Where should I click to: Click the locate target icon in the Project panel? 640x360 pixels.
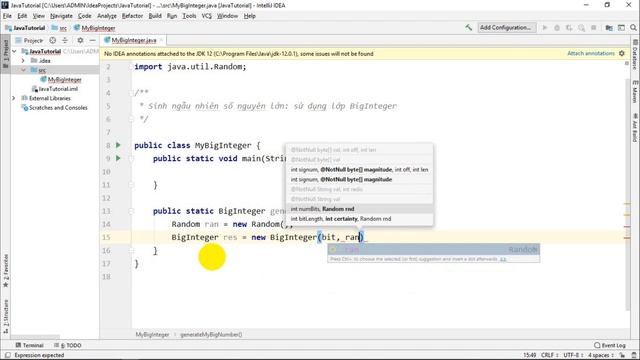[x=53, y=40]
